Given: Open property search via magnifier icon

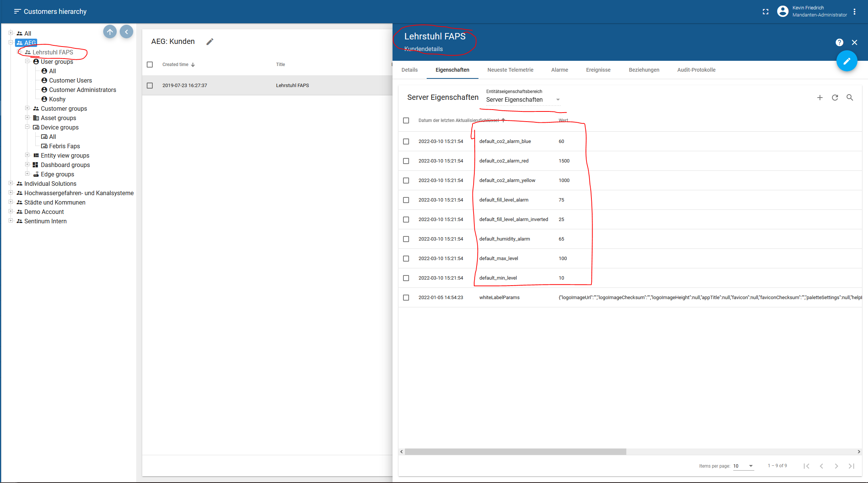Looking at the screenshot, I should [x=850, y=98].
